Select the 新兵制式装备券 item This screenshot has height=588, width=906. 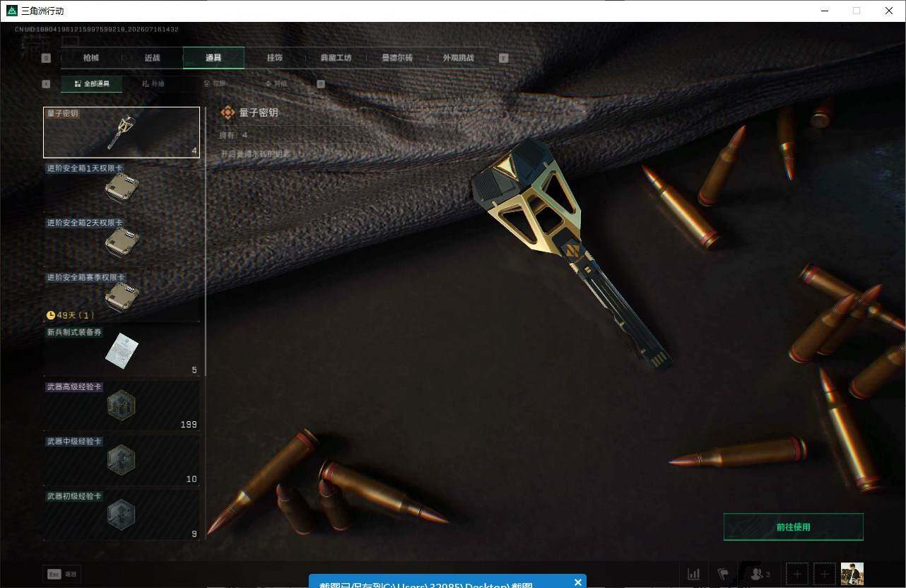coord(122,351)
